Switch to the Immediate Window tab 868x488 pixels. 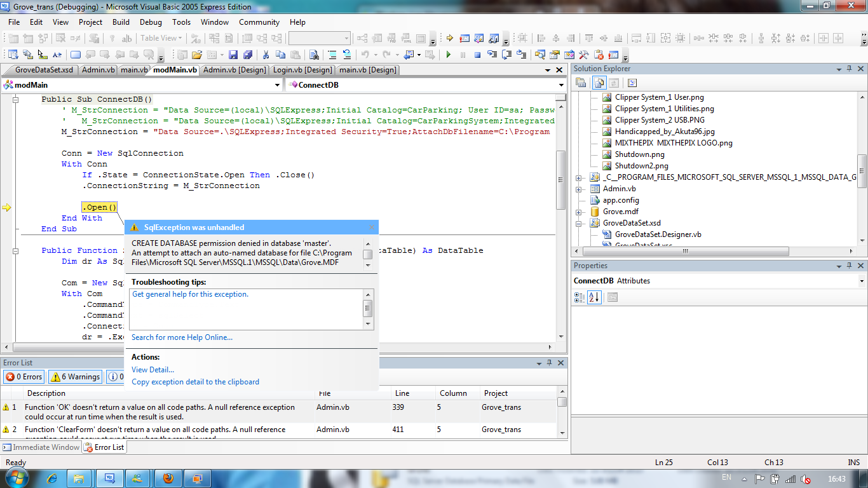pos(41,447)
